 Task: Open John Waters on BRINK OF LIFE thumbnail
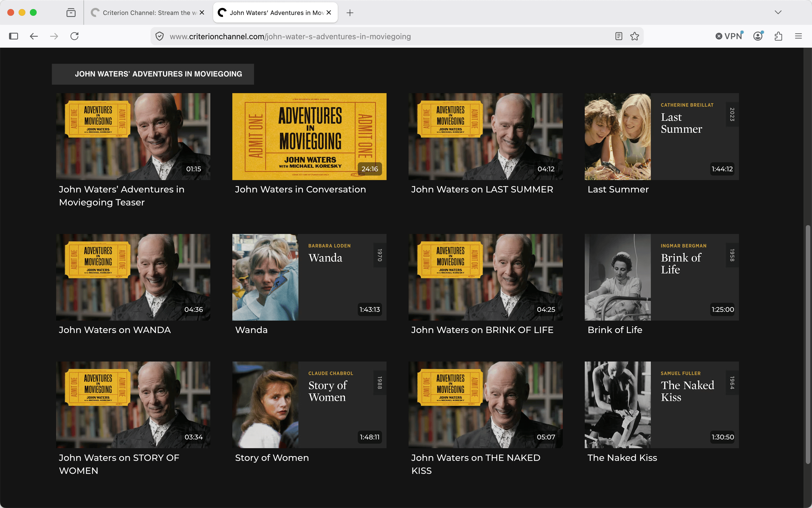486,277
